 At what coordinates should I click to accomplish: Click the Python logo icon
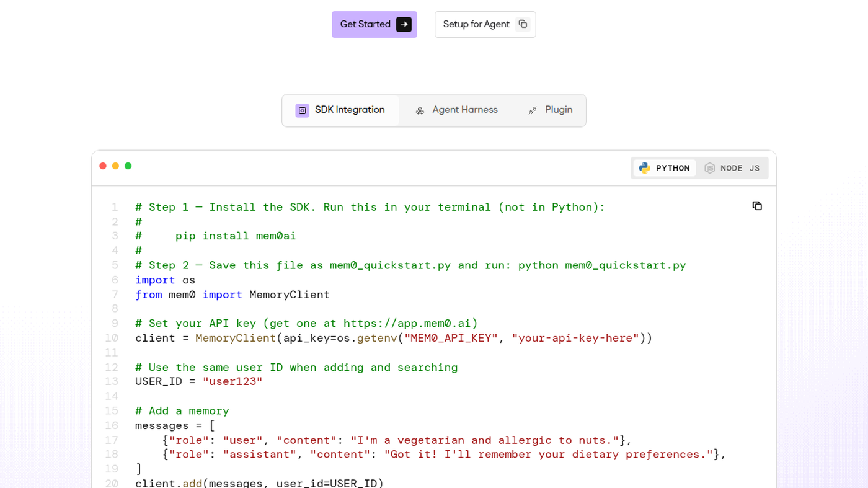[x=645, y=168]
